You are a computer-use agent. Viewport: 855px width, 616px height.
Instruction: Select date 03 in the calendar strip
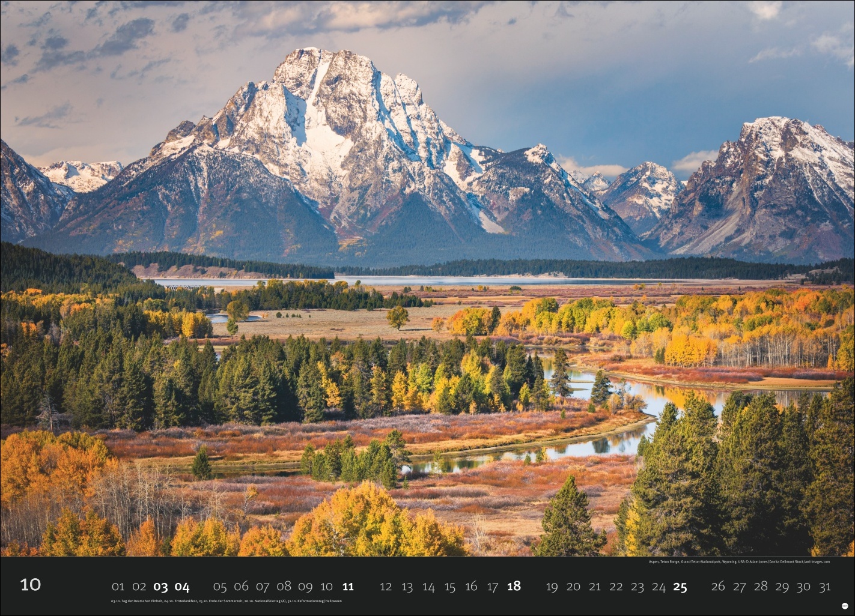pos(160,587)
